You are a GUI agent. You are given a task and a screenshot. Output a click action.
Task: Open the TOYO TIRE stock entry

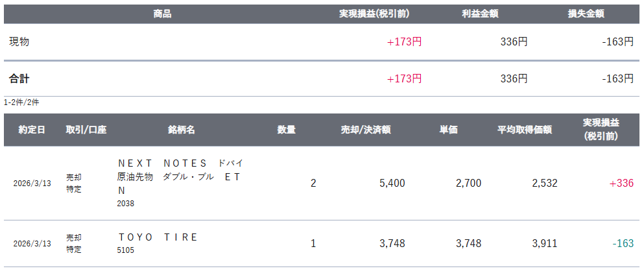(x=158, y=237)
